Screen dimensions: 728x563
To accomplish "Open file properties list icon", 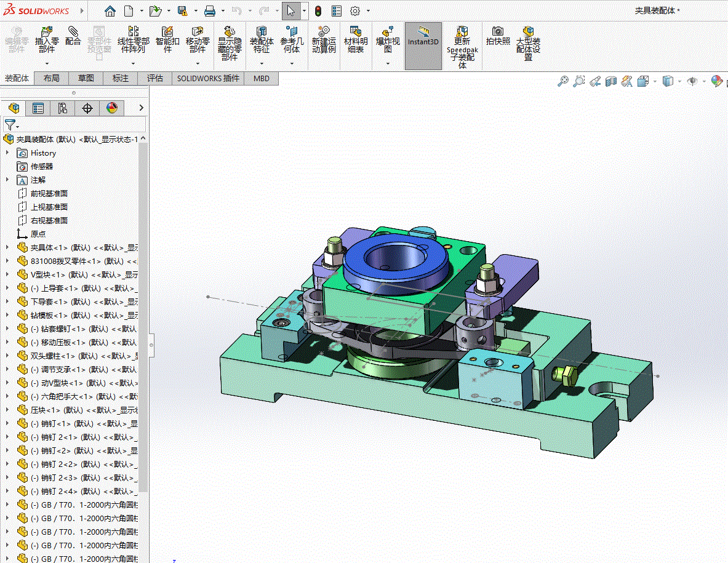I will [x=337, y=10].
